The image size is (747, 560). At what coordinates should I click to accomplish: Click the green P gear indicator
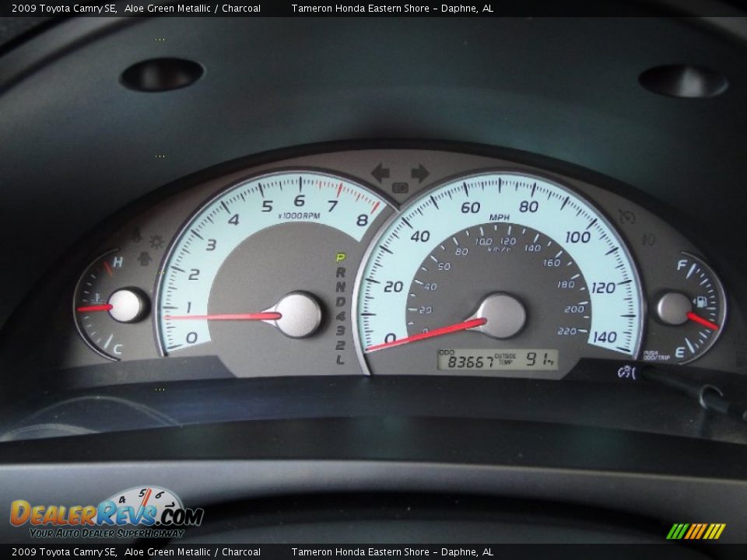(340, 258)
